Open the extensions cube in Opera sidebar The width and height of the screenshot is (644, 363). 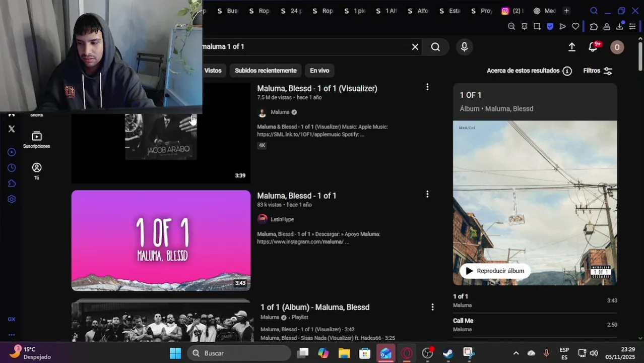[12, 184]
